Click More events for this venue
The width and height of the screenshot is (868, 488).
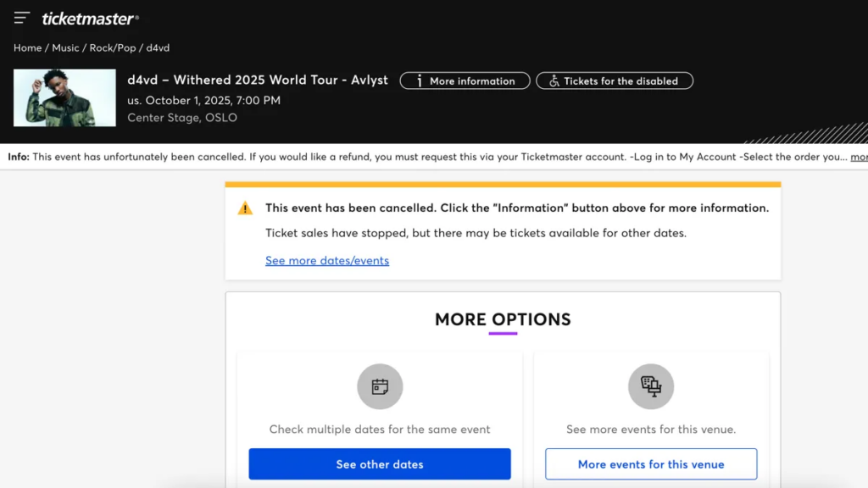(651, 463)
